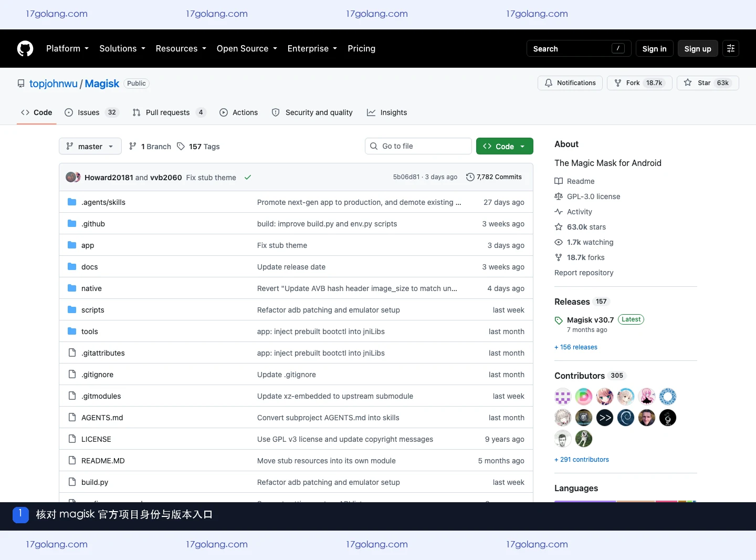Switch to the Issues tab
756x560 pixels.
click(92, 112)
